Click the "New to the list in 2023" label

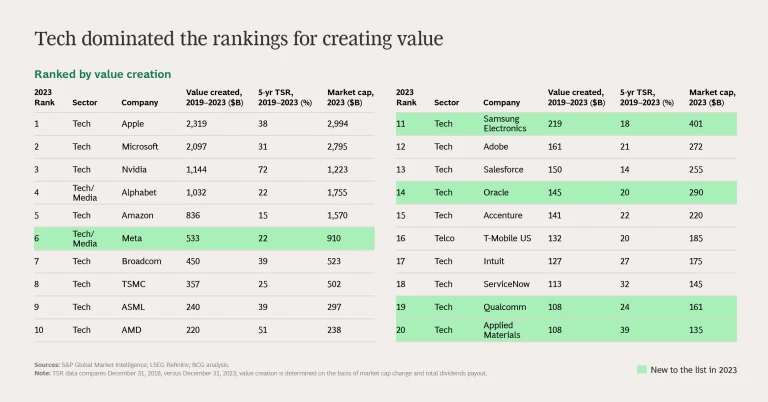coord(694,370)
